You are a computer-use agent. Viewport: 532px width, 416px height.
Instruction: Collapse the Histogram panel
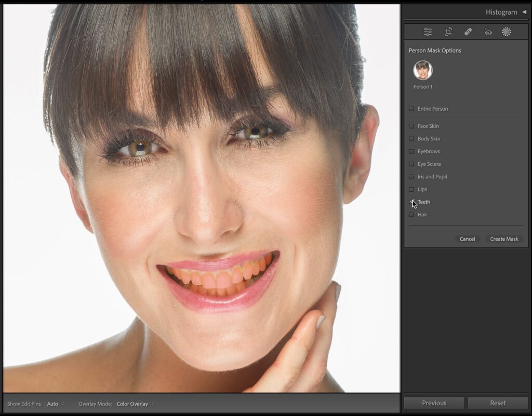(524, 12)
